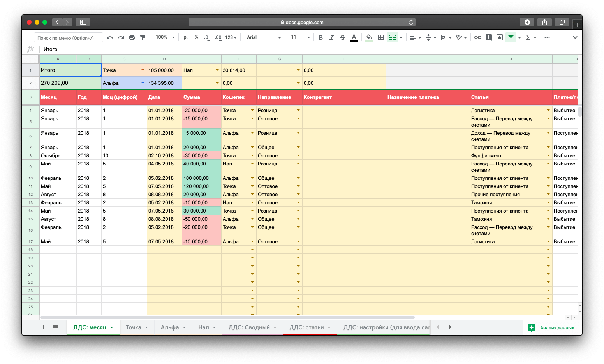Toggle bold formatting
Image resolution: width=604 pixels, height=364 pixels.
pyautogui.click(x=320, y=37)
